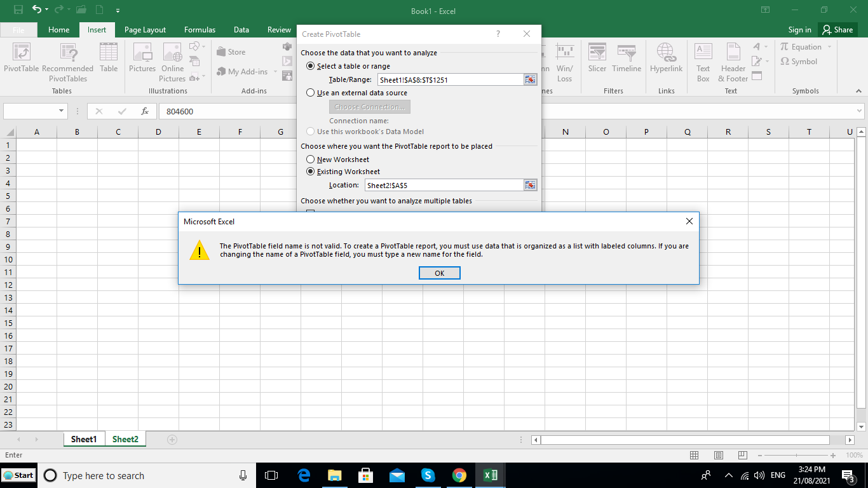Expand the Name Box dropdown

[x=62, y=111]
